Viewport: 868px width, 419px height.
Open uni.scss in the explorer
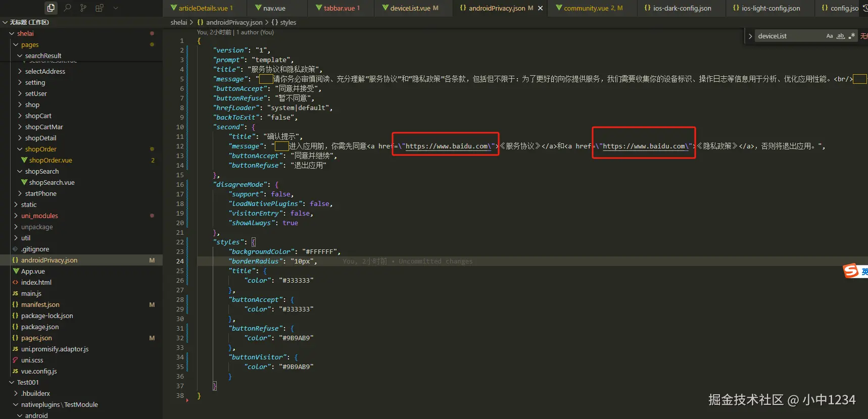32,360
